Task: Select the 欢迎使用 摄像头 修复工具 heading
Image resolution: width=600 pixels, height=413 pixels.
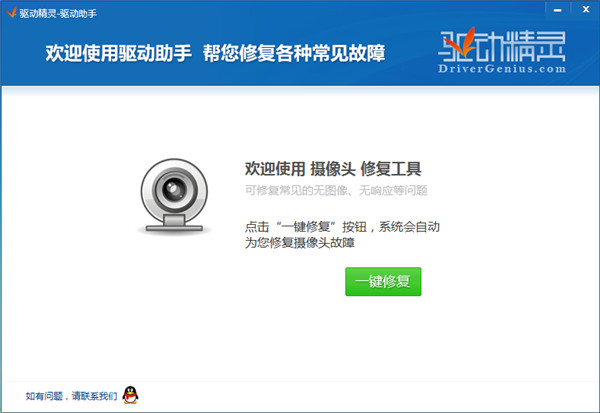Action: tap(333, 169)
